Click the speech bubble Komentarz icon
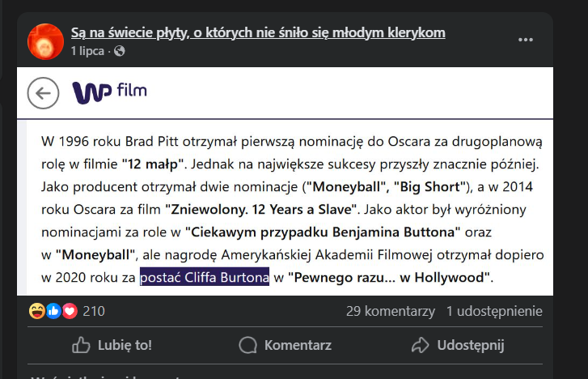This screenshot has height=379, width=588. (x=248, y=346)
